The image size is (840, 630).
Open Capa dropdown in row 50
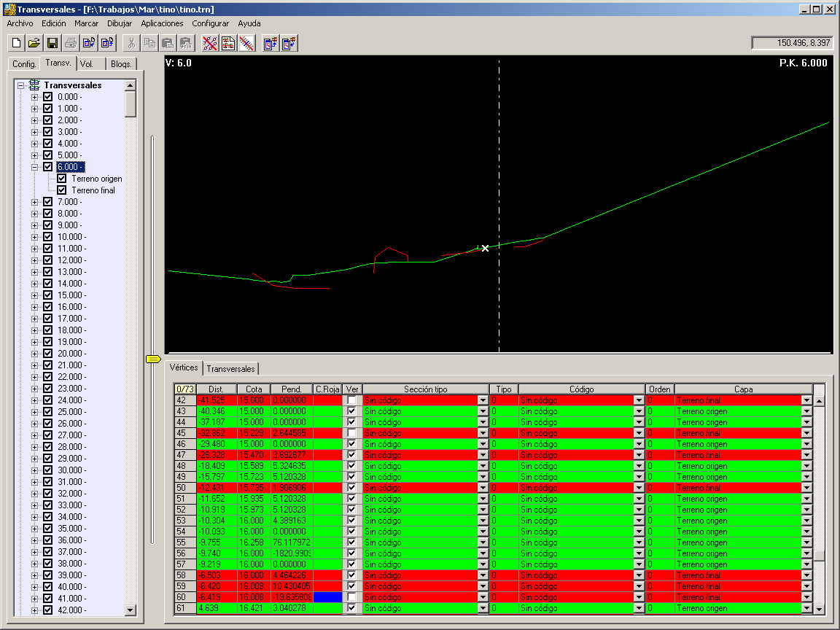[806, 488]
